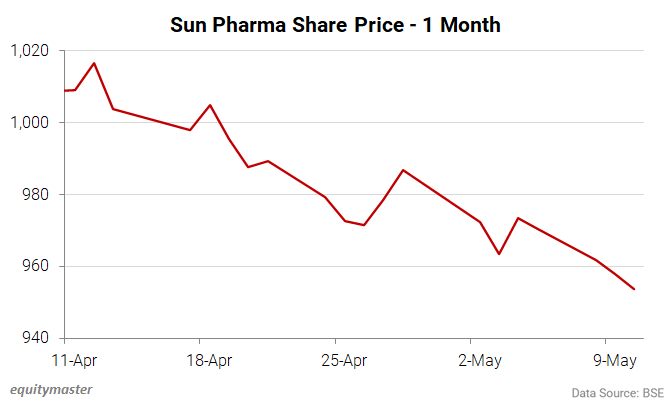Click the chart title Sun Pharma Share Price

point(335,25)
